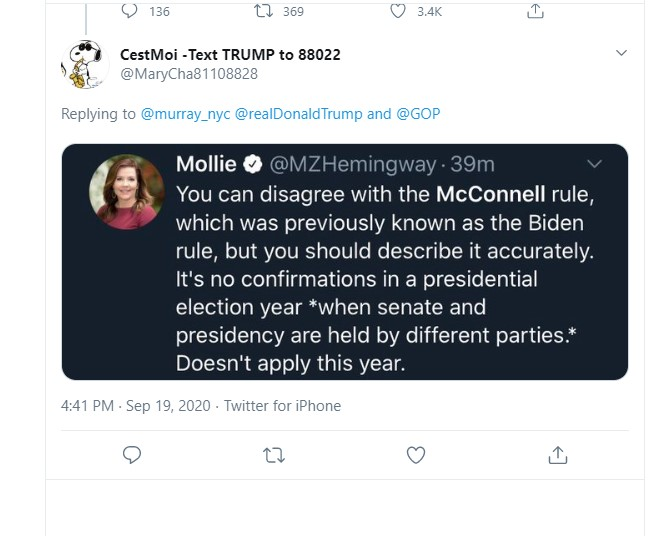Open the @GOP mention link
The width and height of the screenshot is (651, 536).
click(418, 114)
